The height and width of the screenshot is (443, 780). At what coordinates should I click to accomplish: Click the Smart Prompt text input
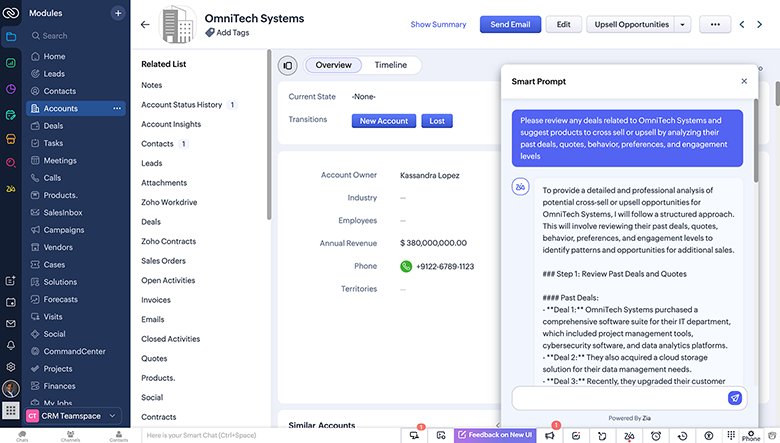(619, 398)
